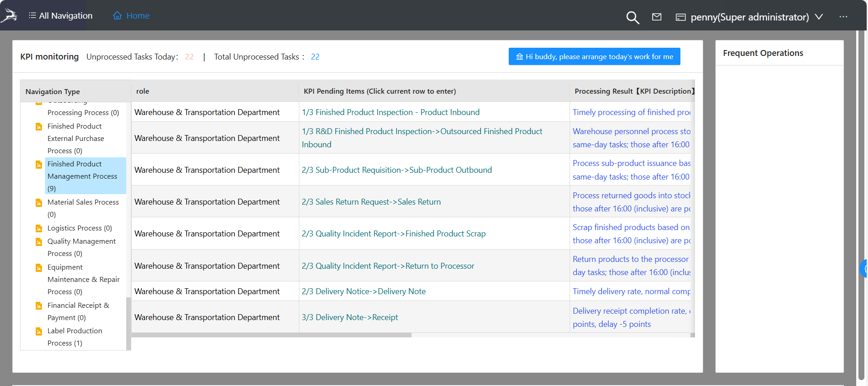Open the three-dots more options menu
The image size is (868, 386).
[x=843, y=17]
